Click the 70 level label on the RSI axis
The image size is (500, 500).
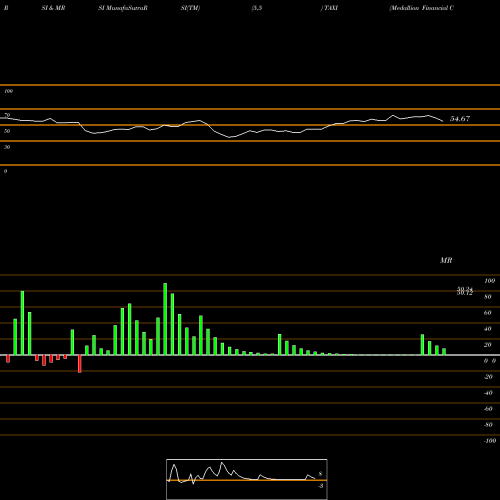pyautogui.click(x=7, y=115)
